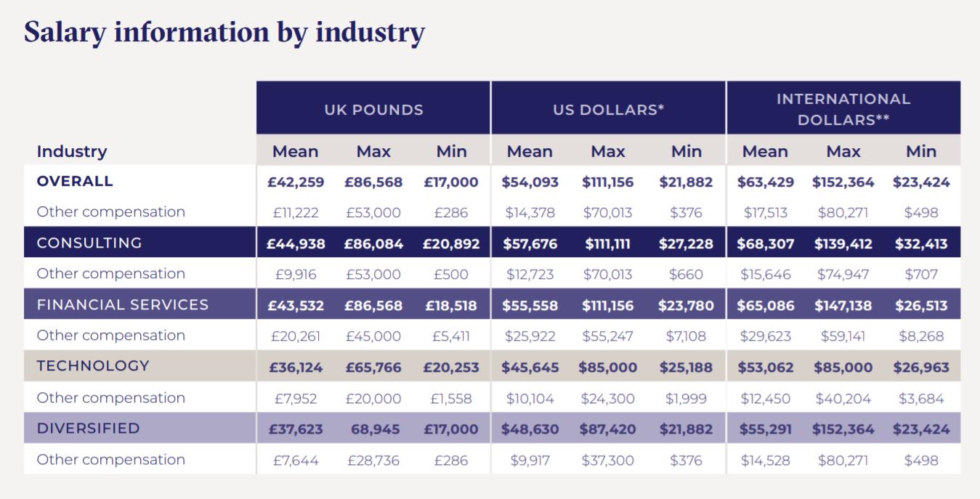The image size is (980, 499).
Task: Click Technology US max $85,000 cell
Action: point(608,367)
